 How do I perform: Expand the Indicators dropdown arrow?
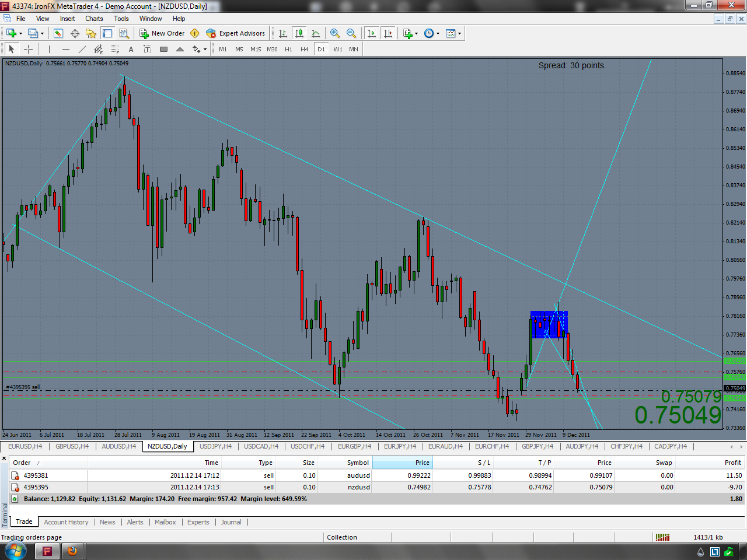tap(416, 33)
